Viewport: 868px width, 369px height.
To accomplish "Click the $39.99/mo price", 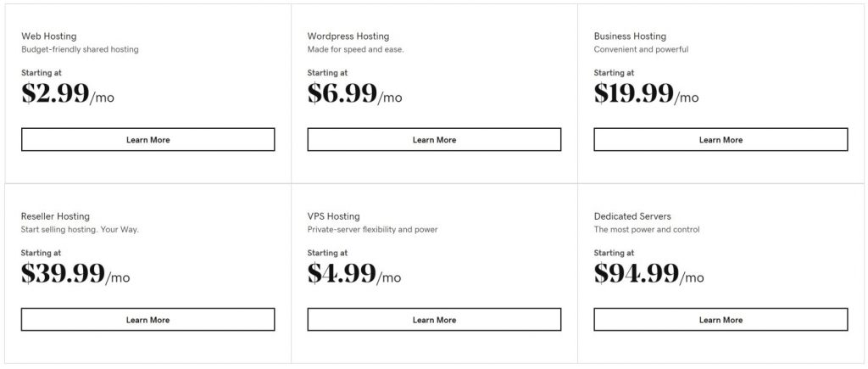I will point(75,274).
